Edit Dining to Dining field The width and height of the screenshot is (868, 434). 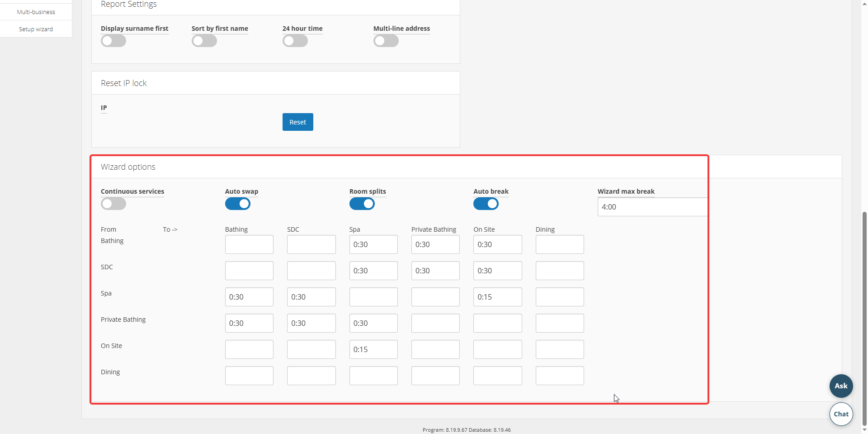[560, 376]
